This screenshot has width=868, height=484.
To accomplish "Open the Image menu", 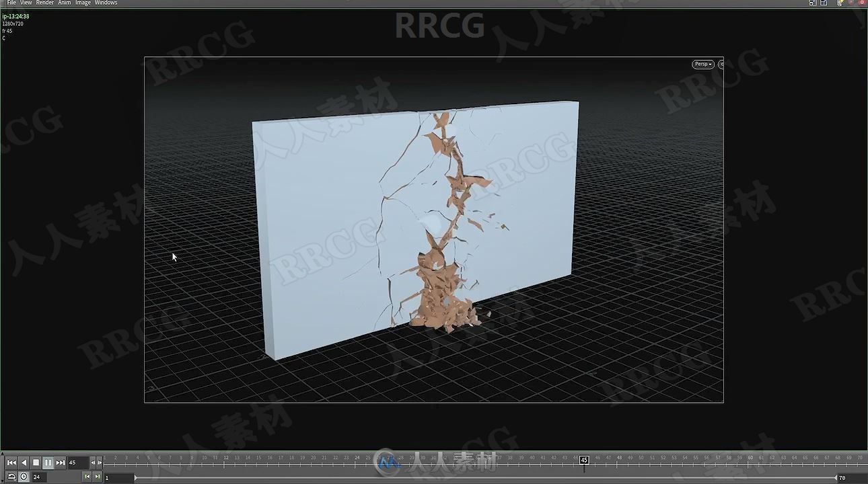I will coord(83,3).
